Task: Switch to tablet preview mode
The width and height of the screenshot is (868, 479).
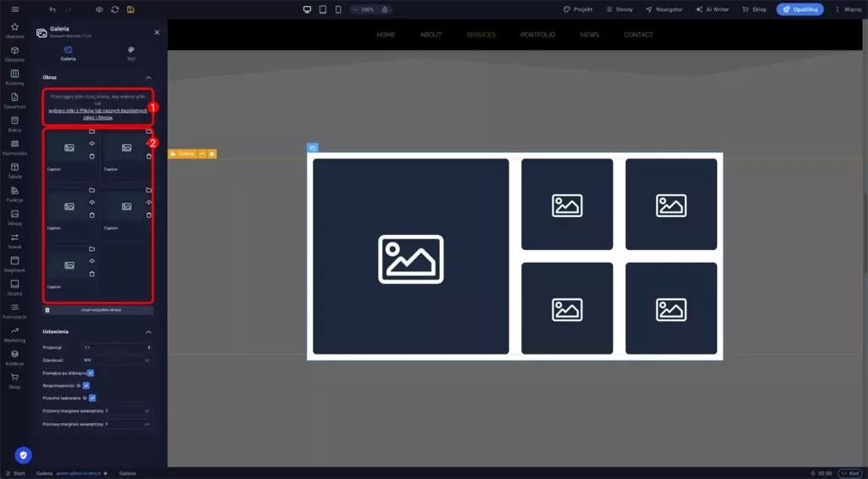Action: tap(323, 9)
